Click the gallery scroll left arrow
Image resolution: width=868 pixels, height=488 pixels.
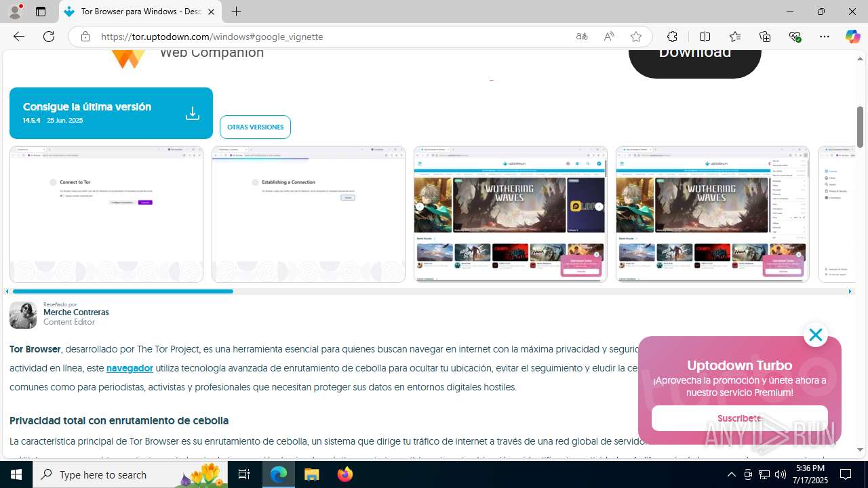point(7,291)
